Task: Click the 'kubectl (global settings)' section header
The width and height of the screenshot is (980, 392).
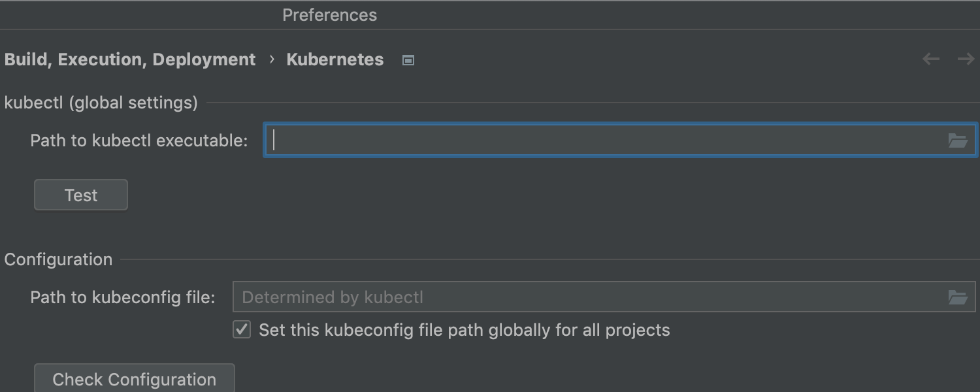Action: coord(101,103)
